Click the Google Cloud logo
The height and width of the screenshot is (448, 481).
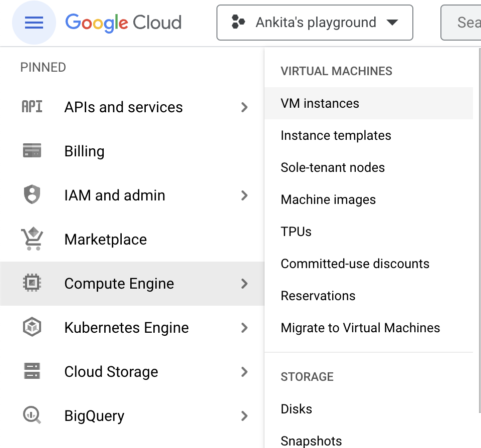tap(123, 23)
